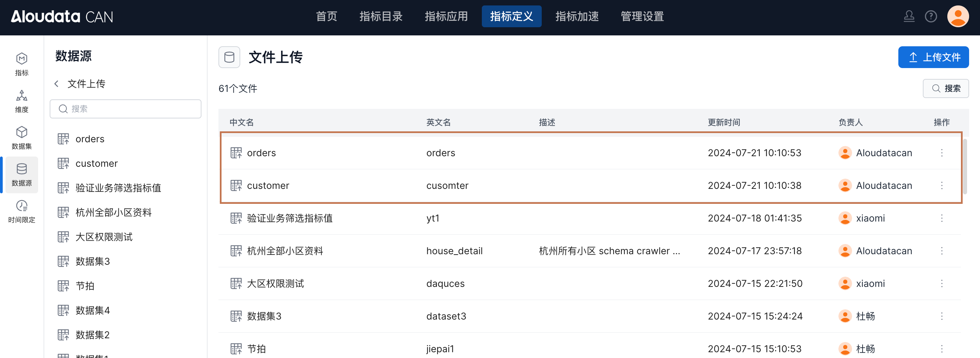Screen dimensions: 980x358
Task: Open more actions for 杭州全部小区资料 row
Action: (942, 251)
